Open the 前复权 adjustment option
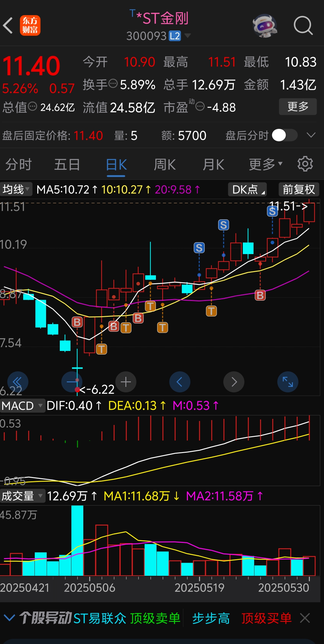 (299, 189)
